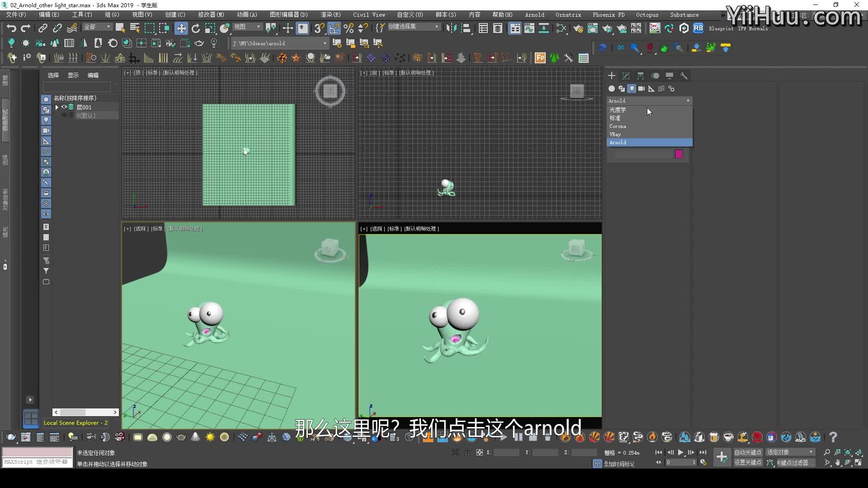Click the RB toolbar icon
This screenshot has height=488, width=868.
click(698, 28)
